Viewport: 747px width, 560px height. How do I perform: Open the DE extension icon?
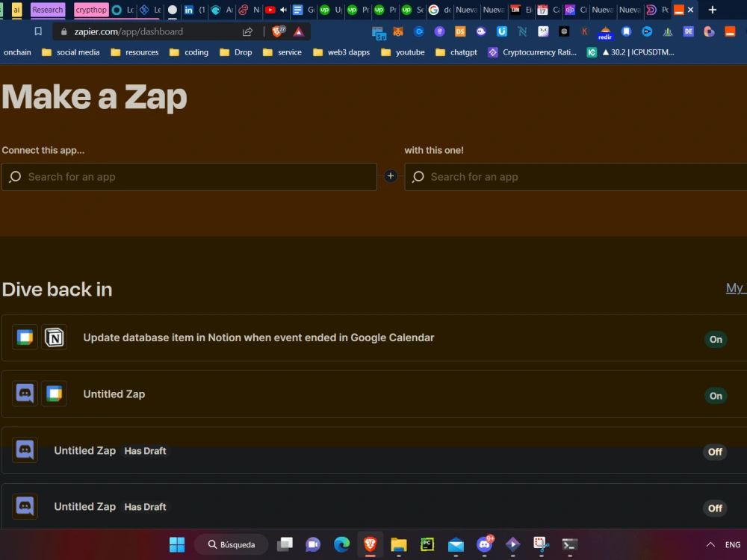point(689,31)
